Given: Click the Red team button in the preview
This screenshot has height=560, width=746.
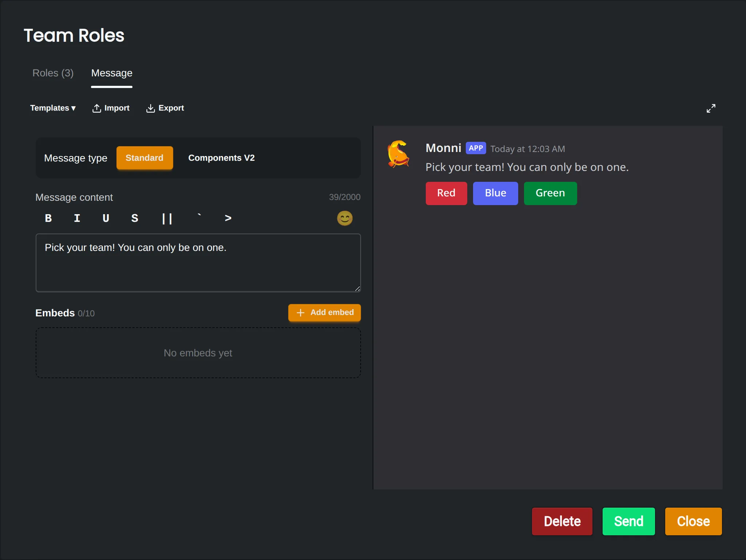Looking at the screenshot, I should pos(446,193).
